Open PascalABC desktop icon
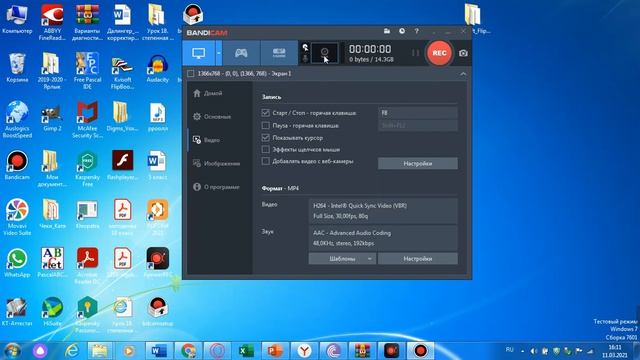Image resolution: width=640 pixels, height=360 pixels. (52, 262)
